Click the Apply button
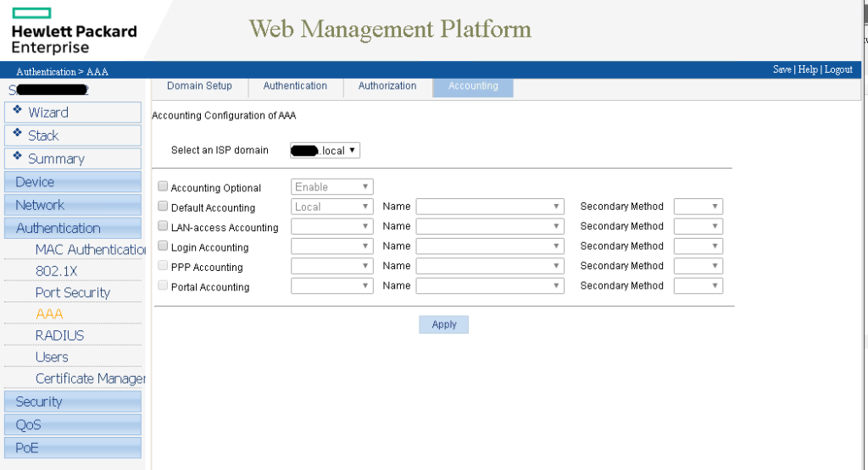The height and width of the screenshot is (470, 868). [443, 324]
